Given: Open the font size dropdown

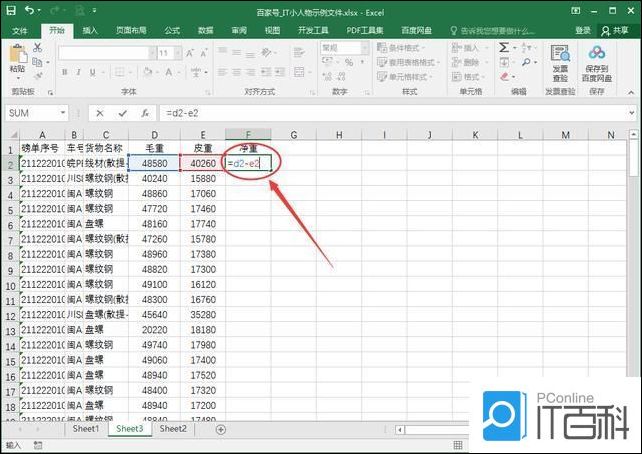Looking at the screenshot, I should coord(177,52).
